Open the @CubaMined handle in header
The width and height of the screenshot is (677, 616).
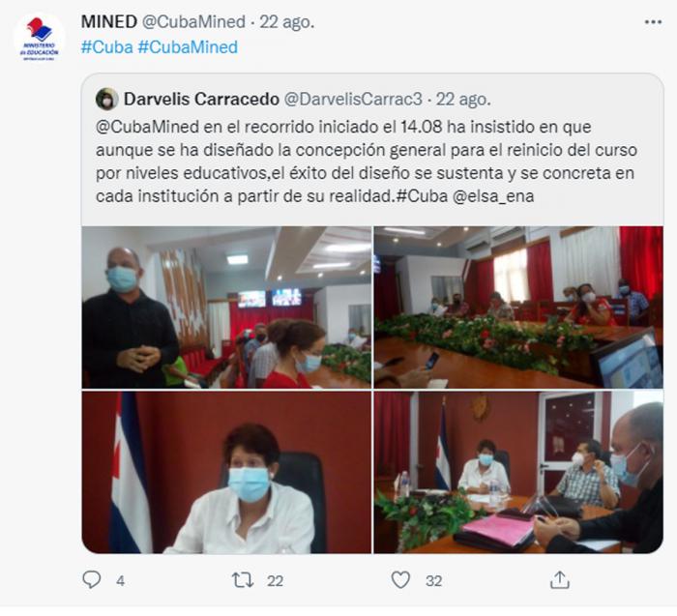[193, 21]
